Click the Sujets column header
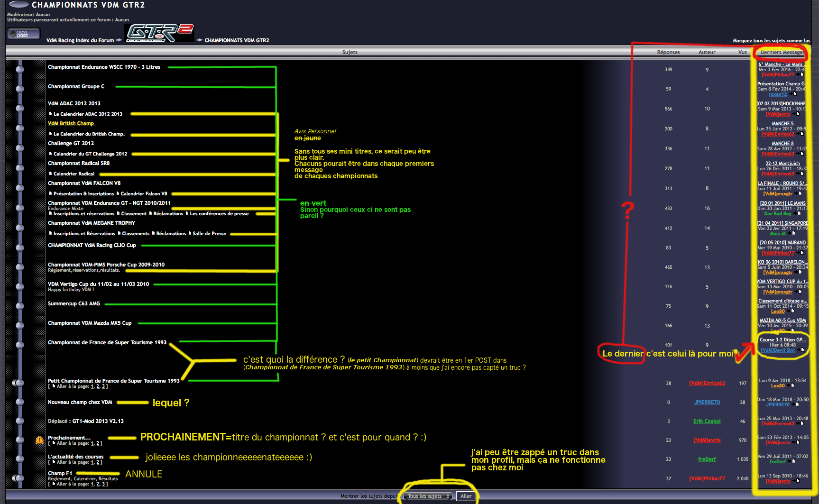The image size is (819, 504). click(x=350, y=52)
